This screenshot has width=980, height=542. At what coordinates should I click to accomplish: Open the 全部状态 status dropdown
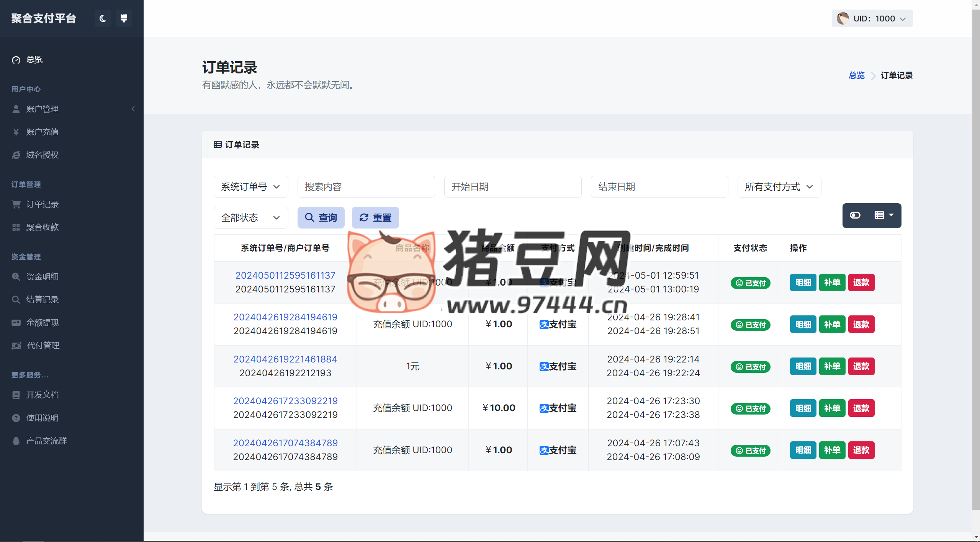tap(251, 218)
